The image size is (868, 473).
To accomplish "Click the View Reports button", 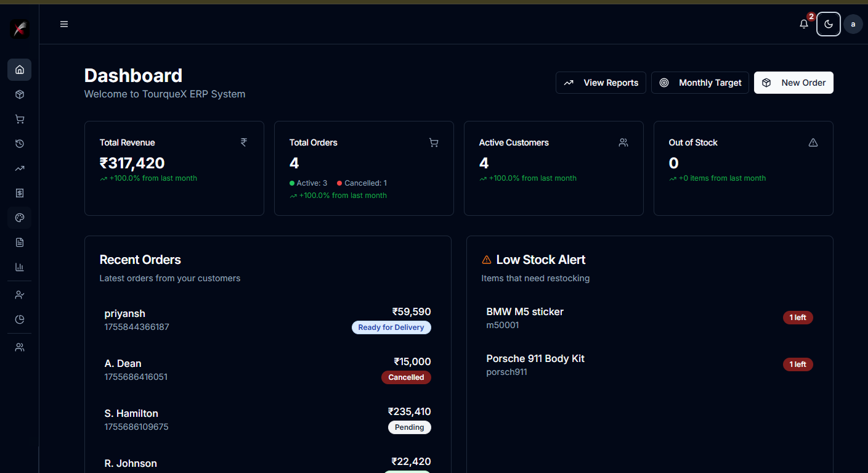I will click(601, 83).
